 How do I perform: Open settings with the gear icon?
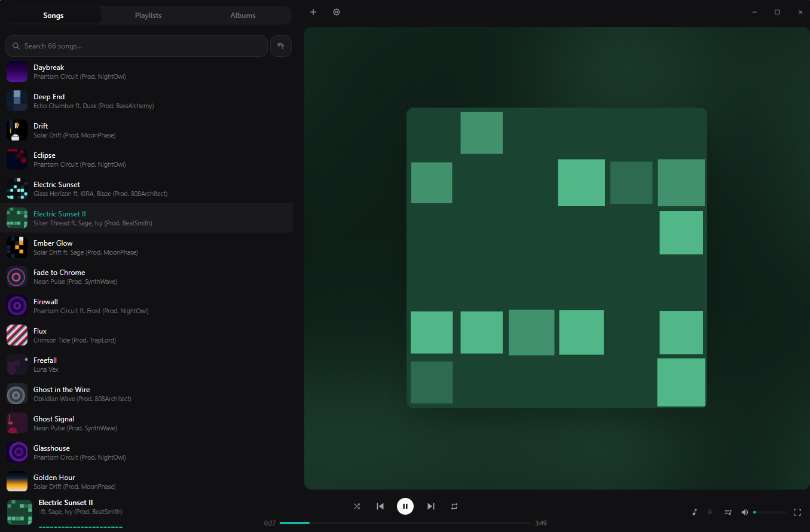(x=337, y=12)
